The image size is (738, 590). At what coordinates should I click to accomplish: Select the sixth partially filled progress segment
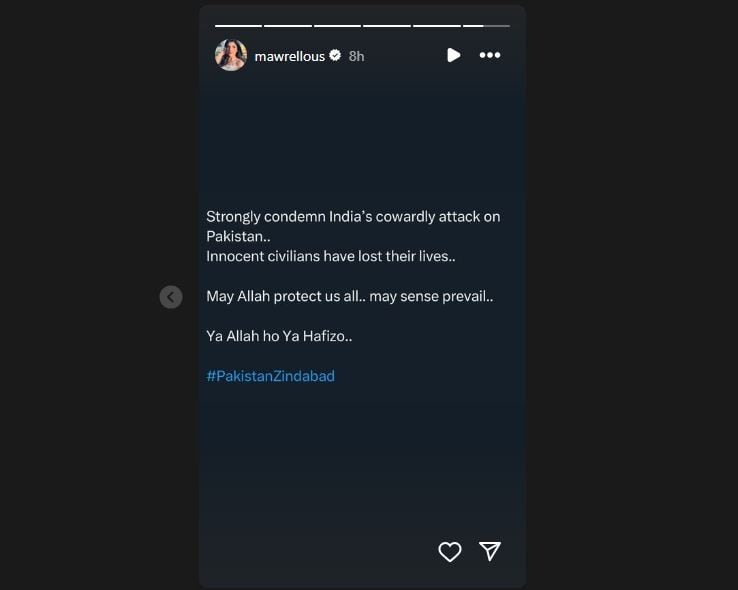[486, 26]
